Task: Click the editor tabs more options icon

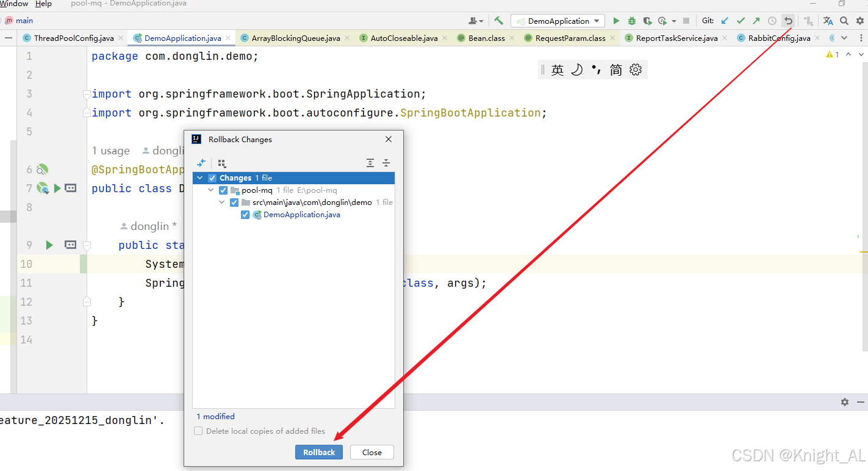Action: tap(860, 38)
